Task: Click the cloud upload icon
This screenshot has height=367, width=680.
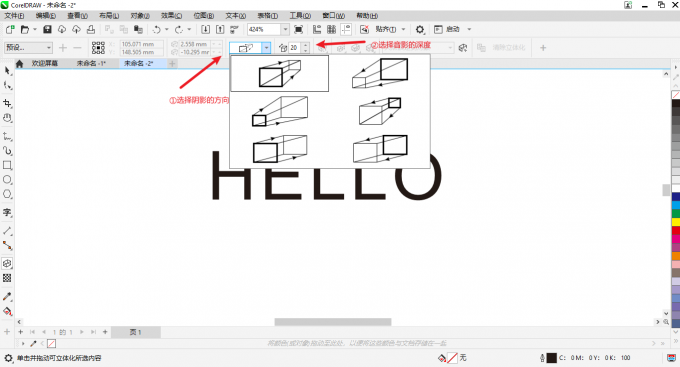Action: (x=76, y=29)
